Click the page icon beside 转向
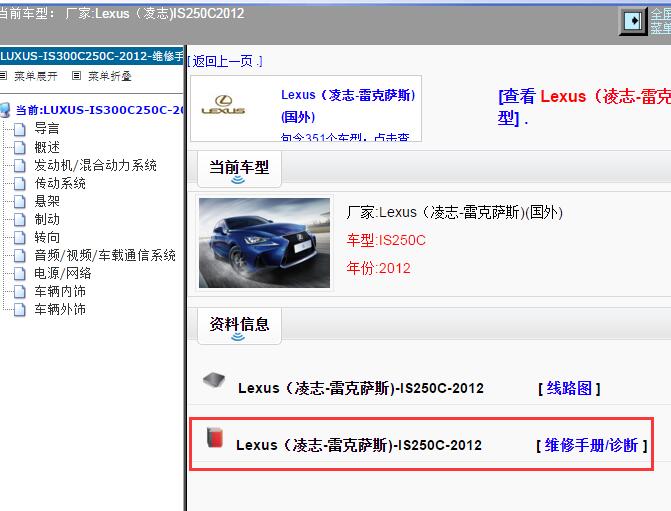 19,237
